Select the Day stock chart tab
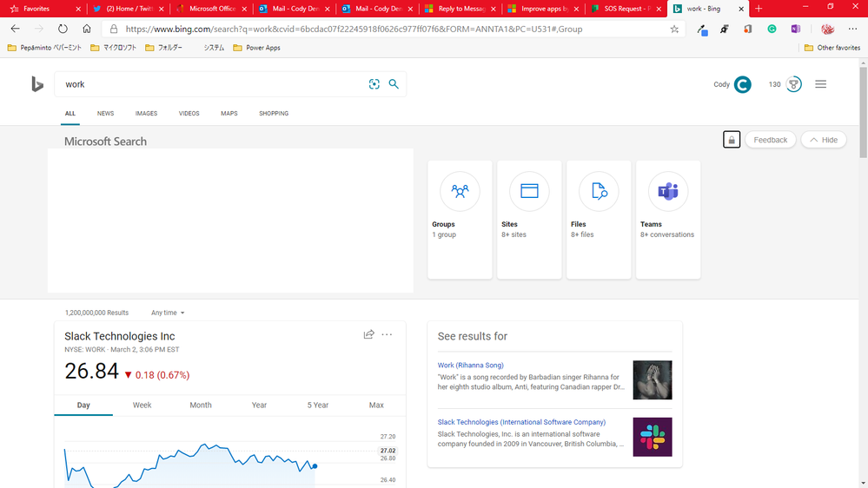The image size is (868, 488). [x=83, y=405]
